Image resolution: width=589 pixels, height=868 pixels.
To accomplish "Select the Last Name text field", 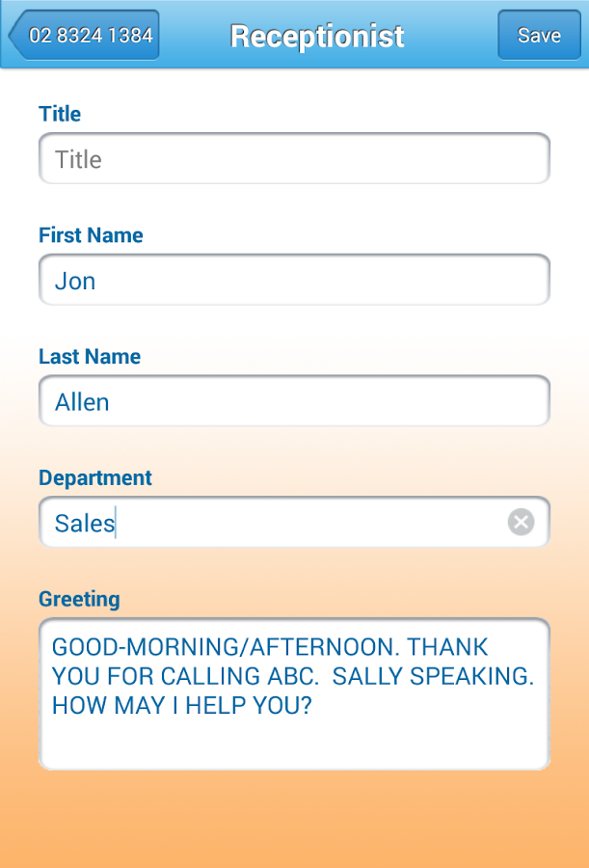I will click(294, 402).
